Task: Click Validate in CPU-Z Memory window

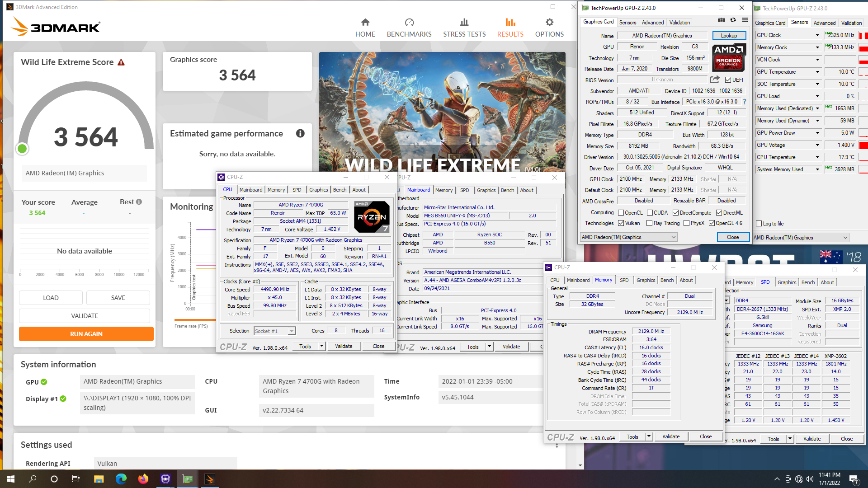Action: click(671, 436)
